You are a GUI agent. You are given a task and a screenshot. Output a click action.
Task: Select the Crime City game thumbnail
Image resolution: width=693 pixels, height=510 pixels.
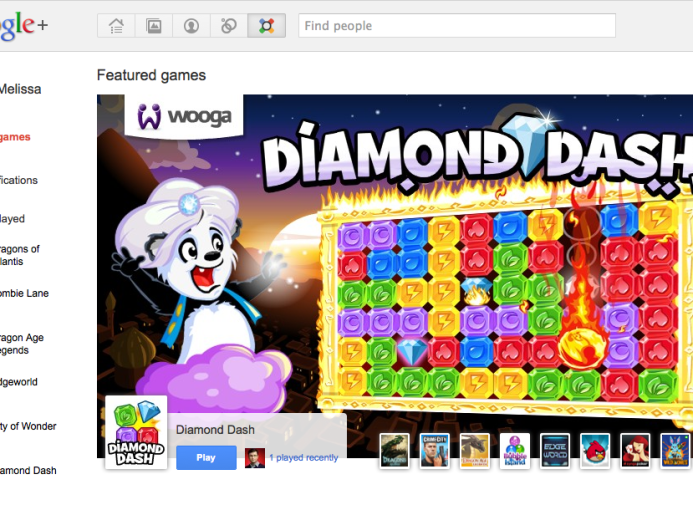pos(434,450)
